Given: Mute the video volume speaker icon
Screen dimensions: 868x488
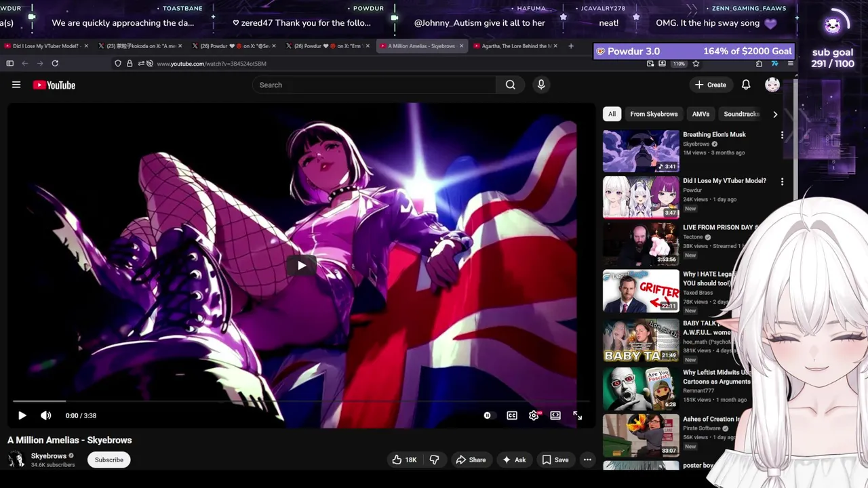Looking at the screenshot, I should click(45, 415).
